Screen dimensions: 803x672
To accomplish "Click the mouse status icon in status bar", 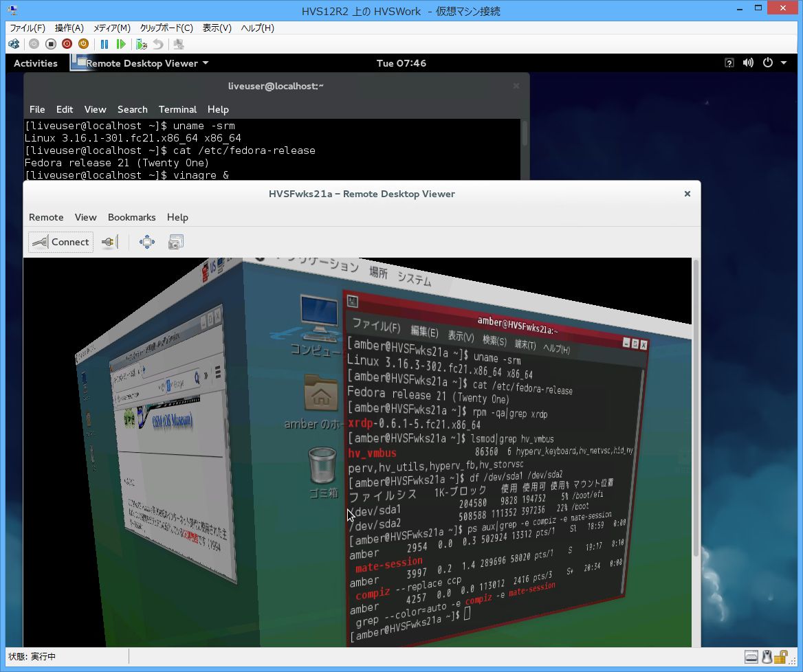I will pyautogui.click(x=767, y=657).
